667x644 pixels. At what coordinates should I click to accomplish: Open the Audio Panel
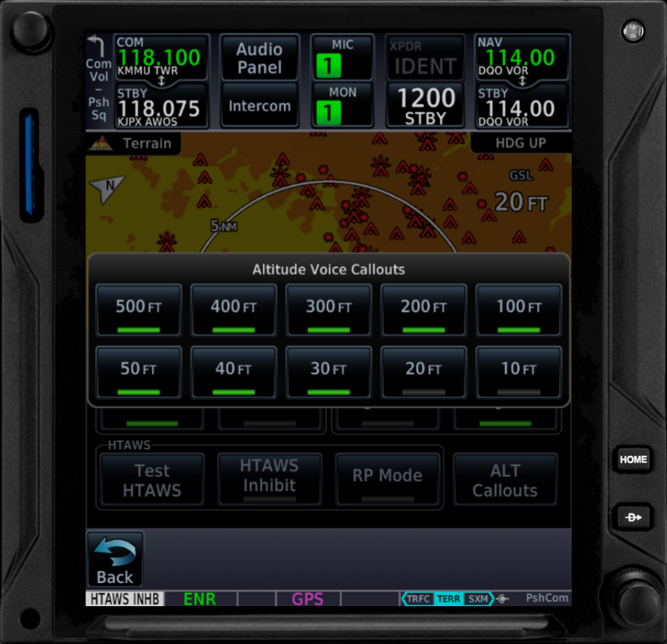click(259, 58)
